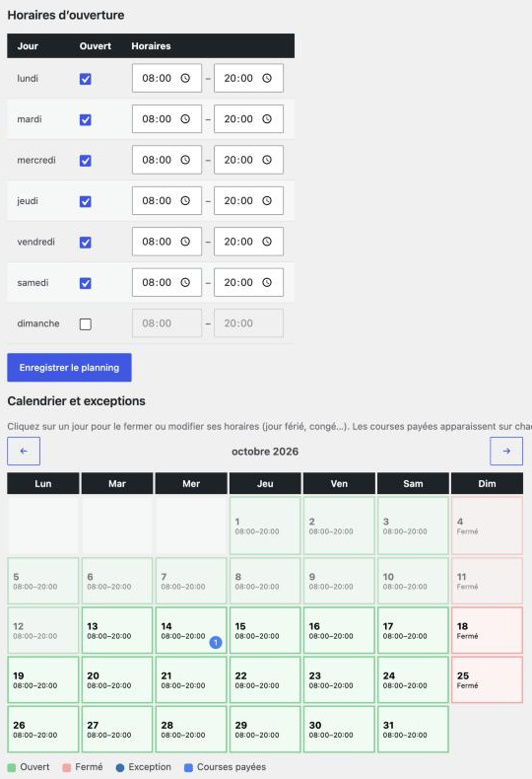Click the Ouvert table column header
The height and width of the screenshot is (779, 532).
point(96,45)
